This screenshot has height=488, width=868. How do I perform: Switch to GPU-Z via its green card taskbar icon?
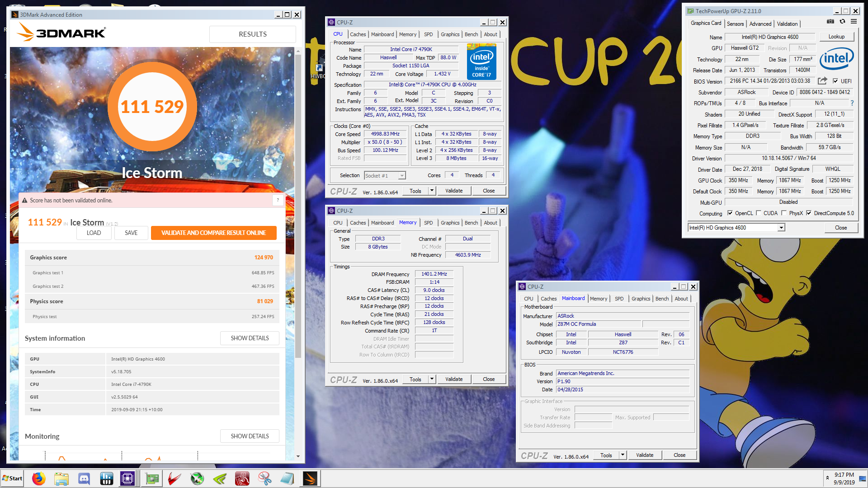pyautogui.click(x=152, y=479)
